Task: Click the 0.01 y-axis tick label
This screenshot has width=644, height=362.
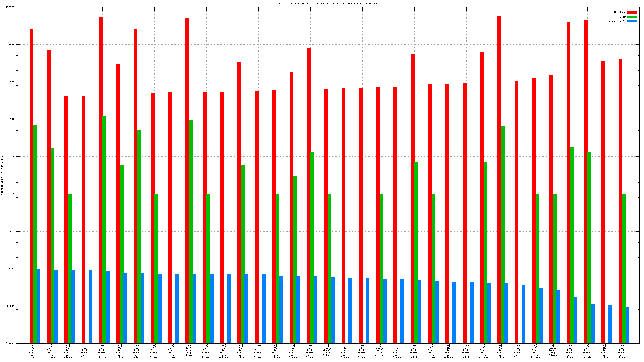Action: (x=11, y=269)
